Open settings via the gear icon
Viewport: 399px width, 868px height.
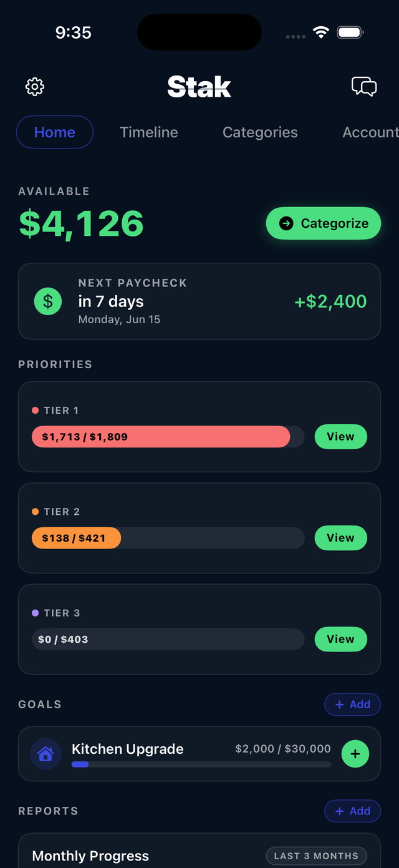(x=35, y=87)
